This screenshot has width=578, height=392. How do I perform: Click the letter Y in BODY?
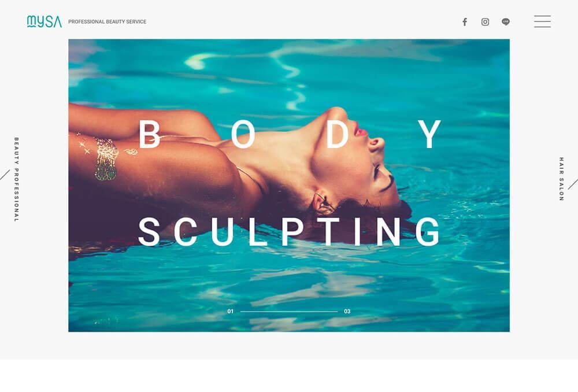(x=429, y=134)
